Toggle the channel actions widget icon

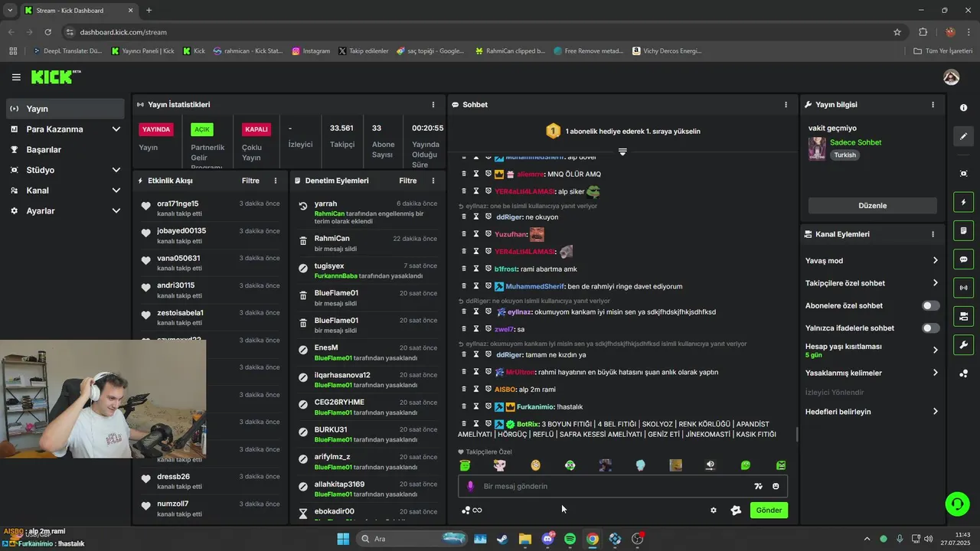coord(963,316)
